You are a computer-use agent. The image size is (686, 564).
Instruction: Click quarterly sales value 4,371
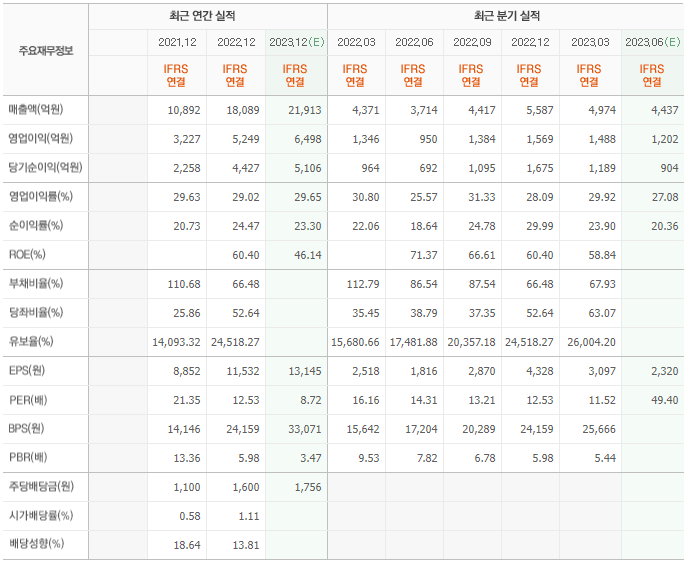coord(366,110)
